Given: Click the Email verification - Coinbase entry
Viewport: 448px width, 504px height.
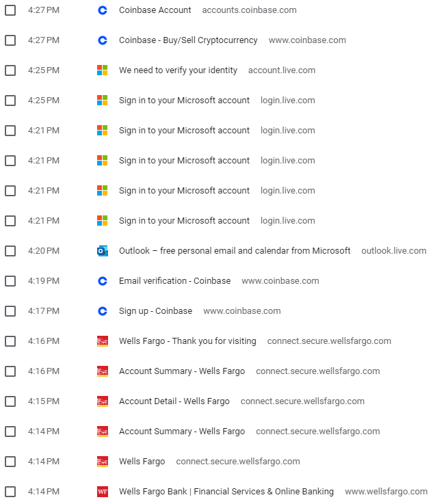Looking at the screenshot, I should pyautogui.click(x=175, y=281).
